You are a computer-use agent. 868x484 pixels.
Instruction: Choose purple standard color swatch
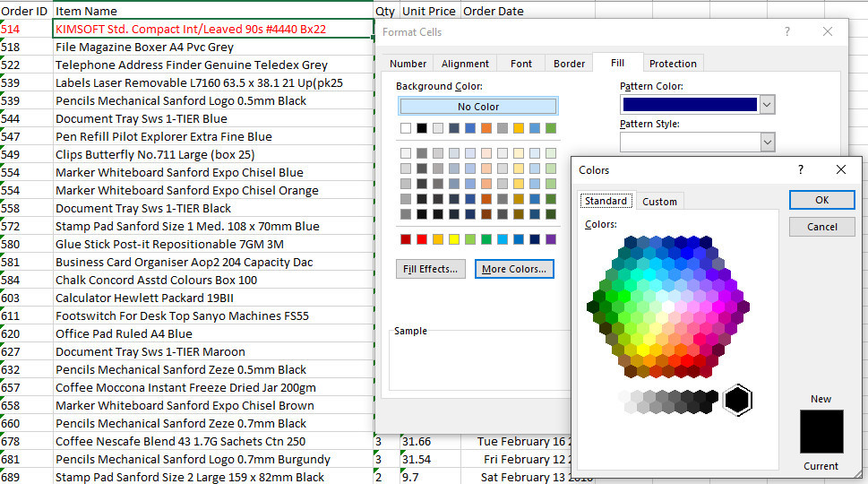point(551,239)
